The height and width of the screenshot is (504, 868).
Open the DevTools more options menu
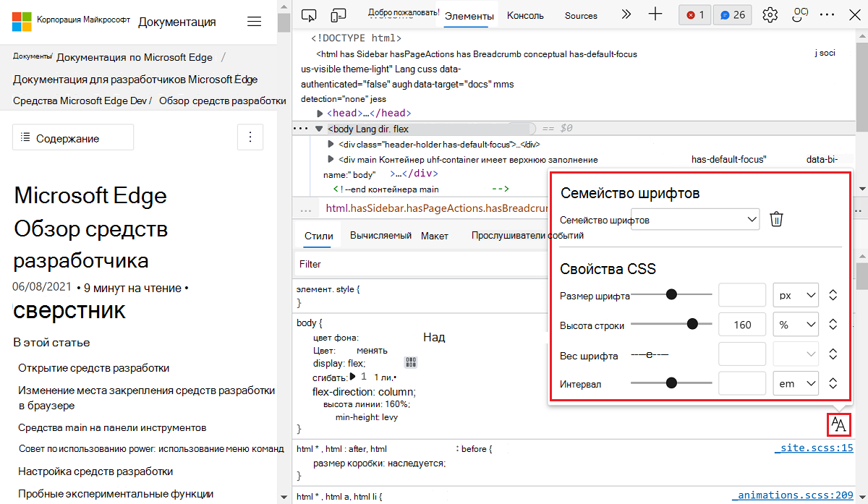(825, 14)
